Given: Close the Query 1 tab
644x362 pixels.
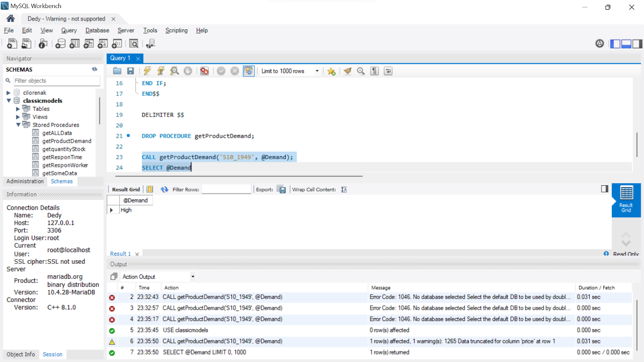Looking at the screenshot, I should 138,58.
